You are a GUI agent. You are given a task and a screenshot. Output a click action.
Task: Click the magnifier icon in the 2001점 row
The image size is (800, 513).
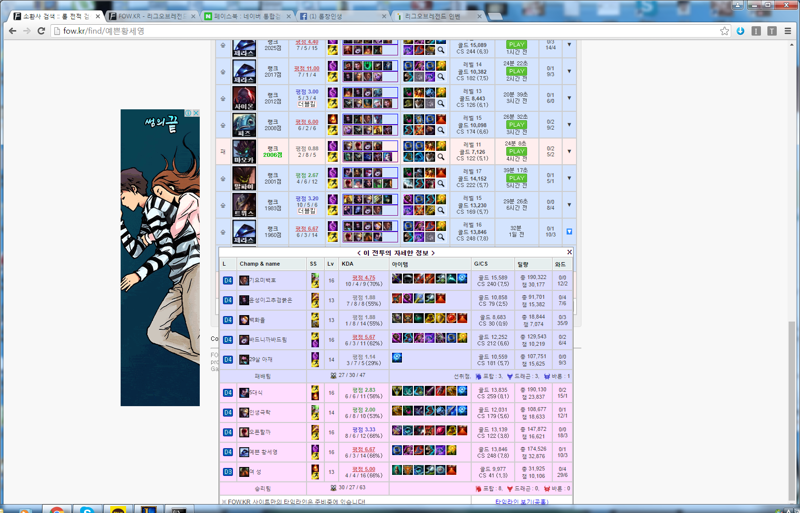(x=441, y=183)
